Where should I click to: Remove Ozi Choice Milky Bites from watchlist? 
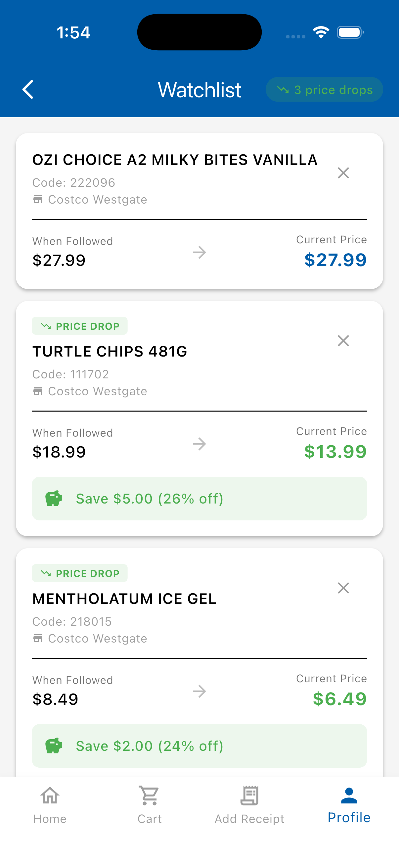tap(343, 173)
